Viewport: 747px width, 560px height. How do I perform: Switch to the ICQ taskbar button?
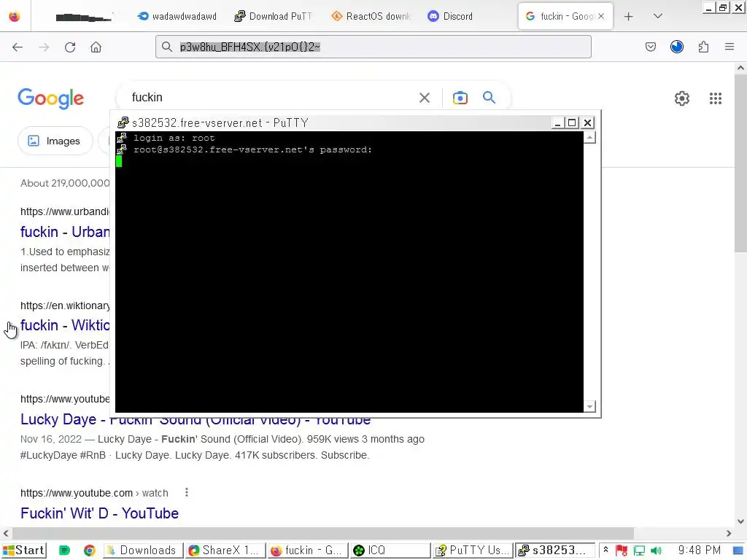390,551
